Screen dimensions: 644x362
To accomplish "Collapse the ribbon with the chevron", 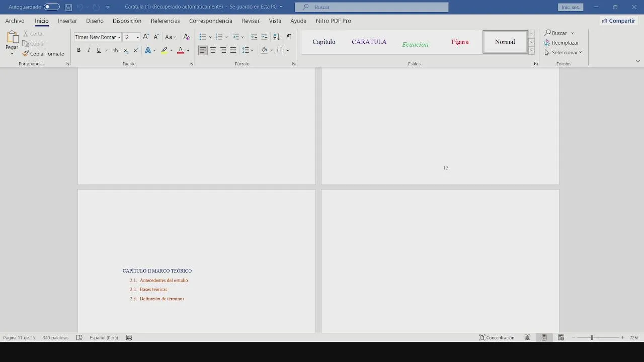I will [x=638, y=61].
